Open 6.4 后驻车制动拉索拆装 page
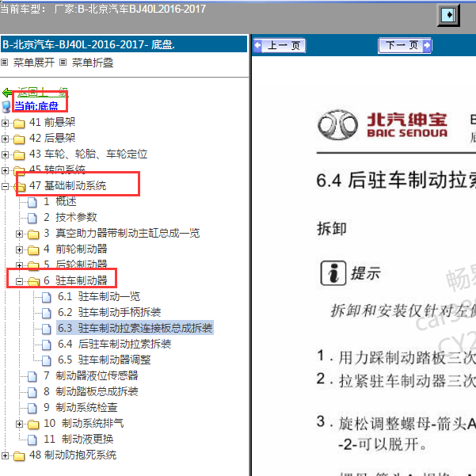 (115, 344)
